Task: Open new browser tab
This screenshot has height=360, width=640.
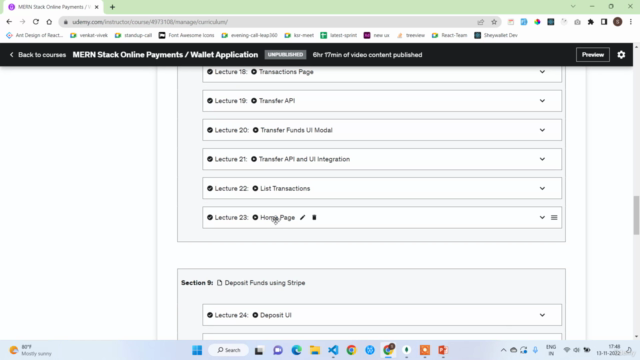Action: (112, 7)
